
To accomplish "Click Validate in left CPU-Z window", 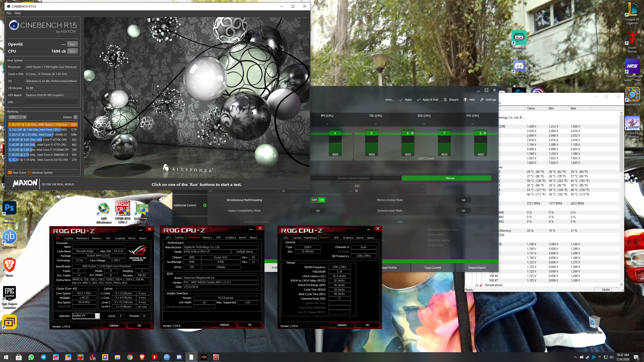I will (x=114, y=326).
